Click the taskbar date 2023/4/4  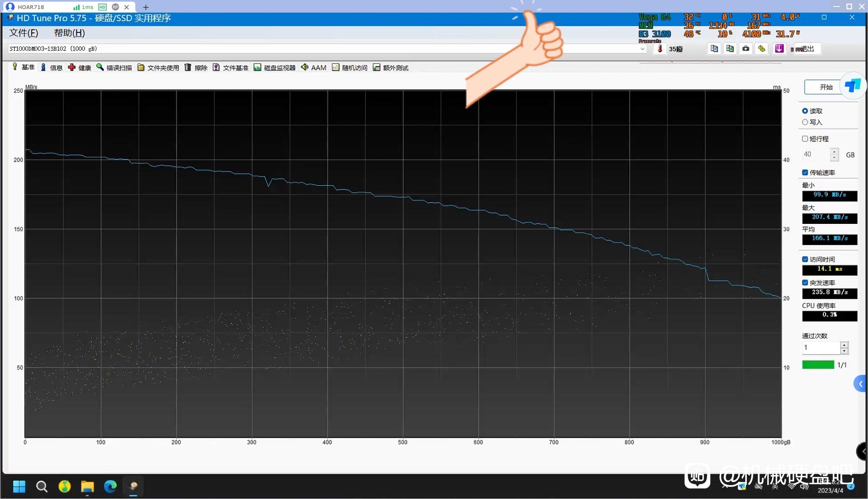(x=830, y=491)
